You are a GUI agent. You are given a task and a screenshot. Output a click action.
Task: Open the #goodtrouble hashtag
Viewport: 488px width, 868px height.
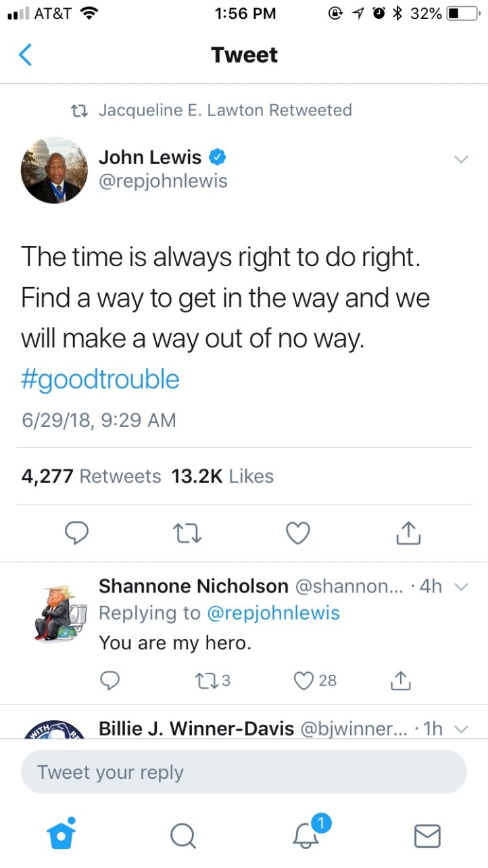100,380
